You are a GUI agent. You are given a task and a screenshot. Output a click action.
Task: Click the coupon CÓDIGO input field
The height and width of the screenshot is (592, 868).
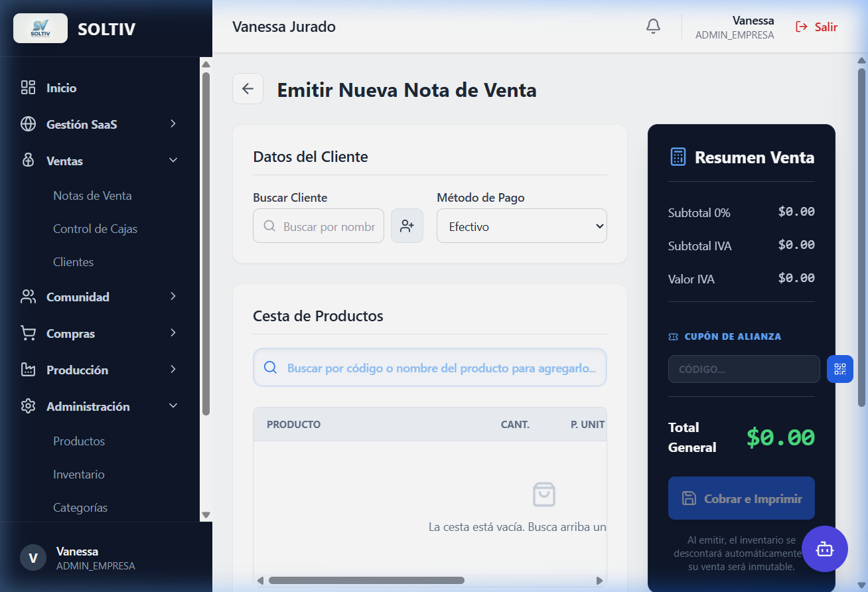(x=744, y=369)
